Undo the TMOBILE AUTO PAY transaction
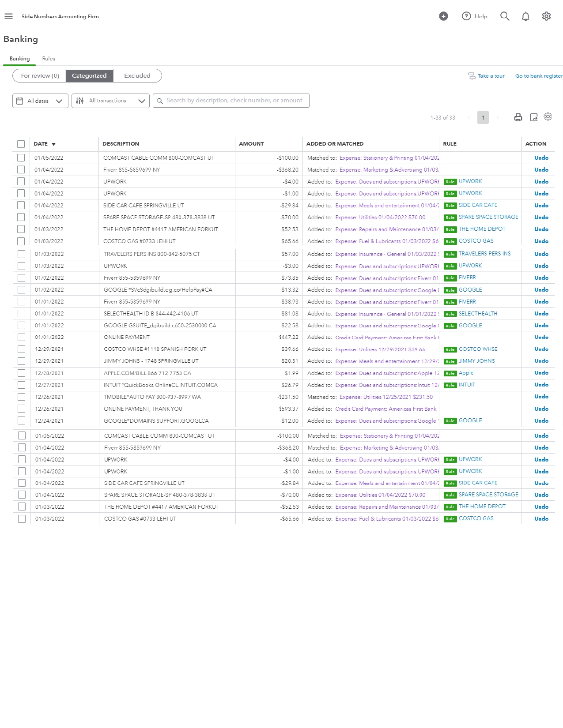Image resolution: width=563 pixels, height=728 pixels. pos(541,397)
